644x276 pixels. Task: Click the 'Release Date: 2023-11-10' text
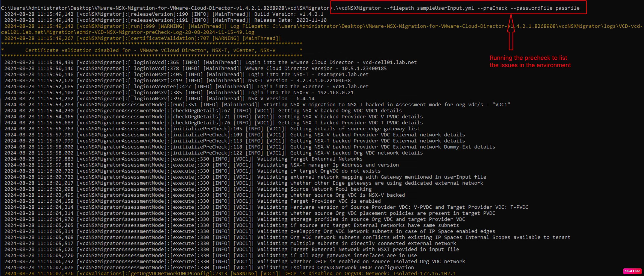click(x=290, y=20)
